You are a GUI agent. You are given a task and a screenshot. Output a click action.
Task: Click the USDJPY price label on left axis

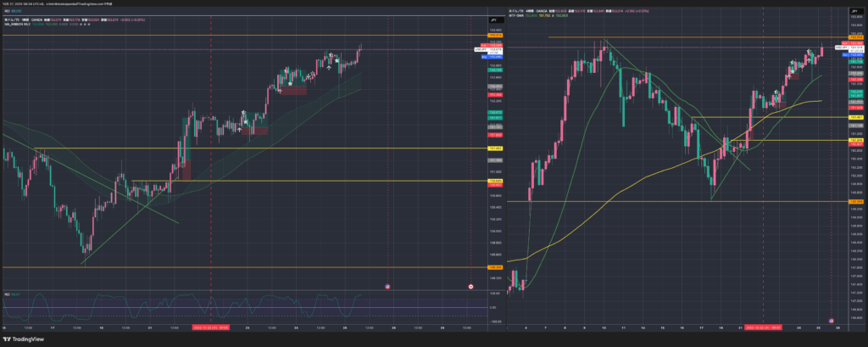(480, 50)
